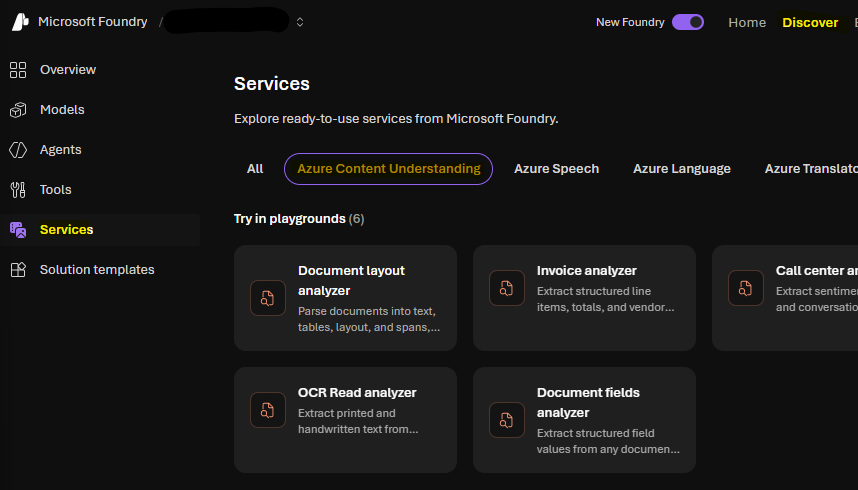Open Tools label in sidebar
Image resolution: width=858 pixels, height=490 pixels.
[x=56, y=189]
